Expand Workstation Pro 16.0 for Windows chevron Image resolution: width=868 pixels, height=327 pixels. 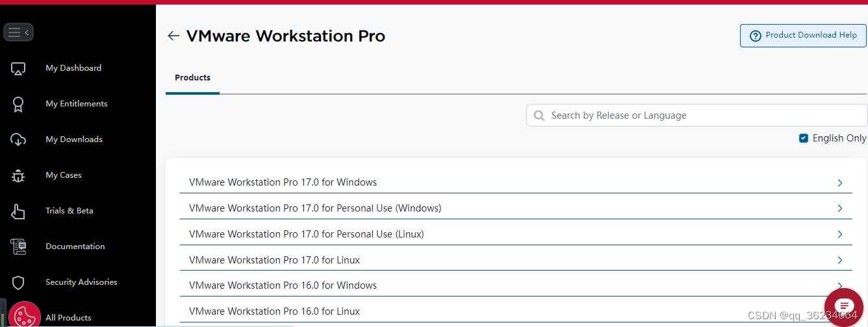coord(840,285)
